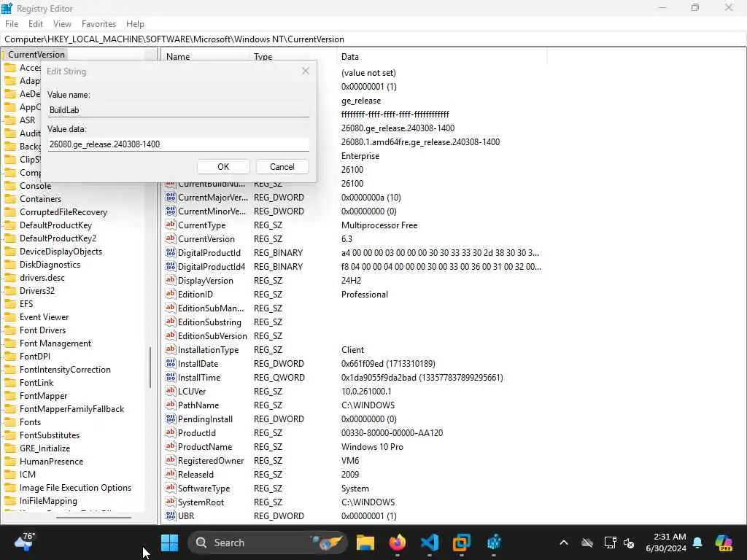Open the taskbar clock and date
This screenshot has width=747, height=560.
coord(666,542)
